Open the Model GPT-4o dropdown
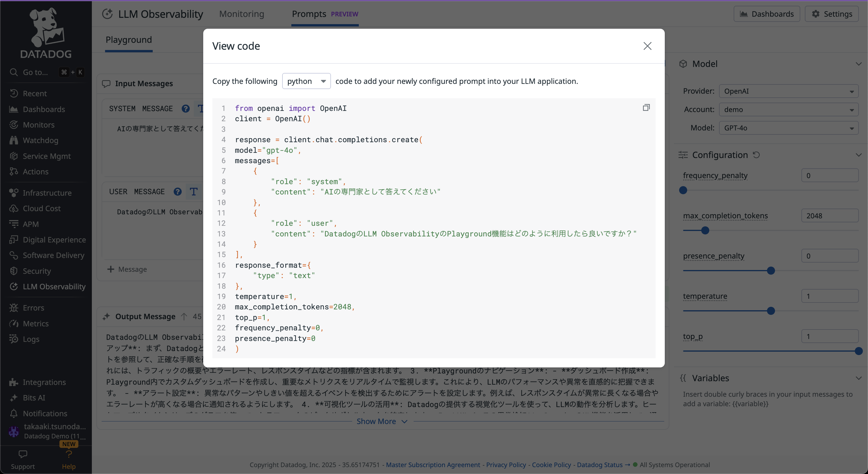The height and width of the screenshot is (474, 868). (x=788, y=128)
